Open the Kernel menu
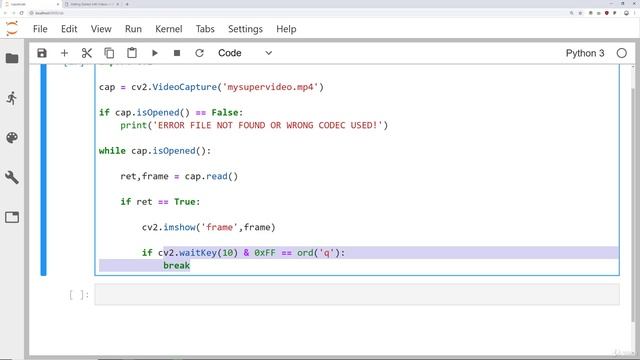This screenshot has width=640, height=360. tap(169, 29)
